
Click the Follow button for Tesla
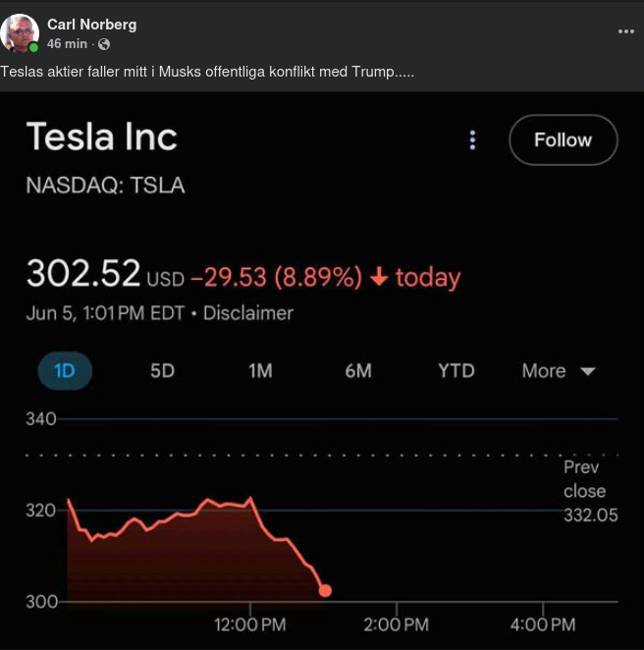pyautogui.click(x=563, y=140)
